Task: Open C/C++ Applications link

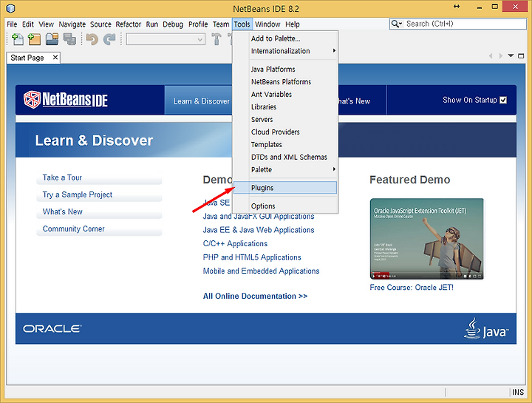Action: click(235, 243)
